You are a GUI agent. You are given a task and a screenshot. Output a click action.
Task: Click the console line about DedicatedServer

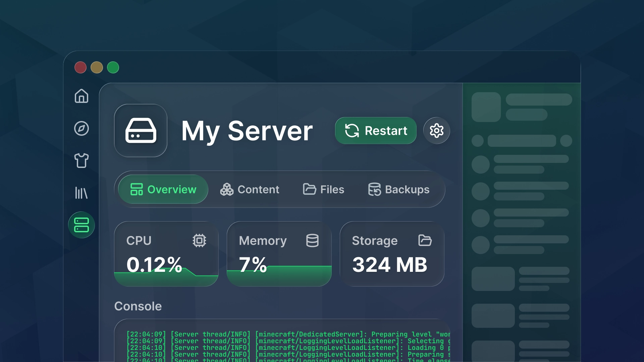click(288, 334)
